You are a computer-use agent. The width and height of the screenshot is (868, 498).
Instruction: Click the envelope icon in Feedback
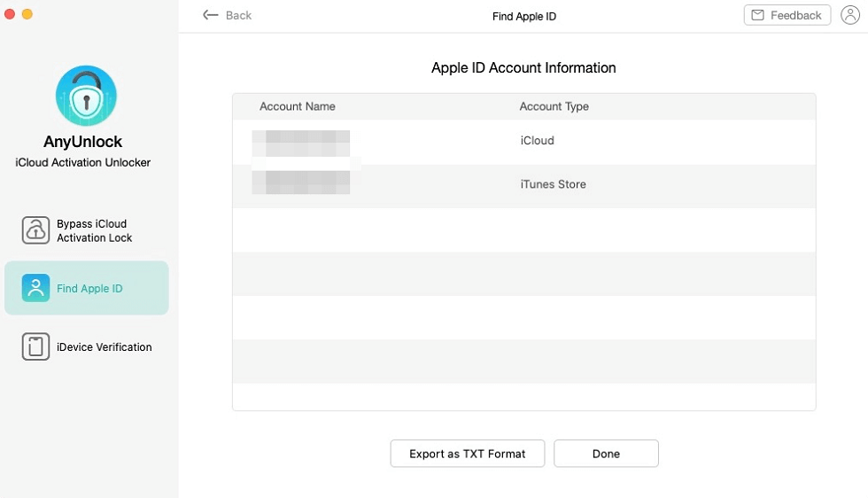coord(758,15)
